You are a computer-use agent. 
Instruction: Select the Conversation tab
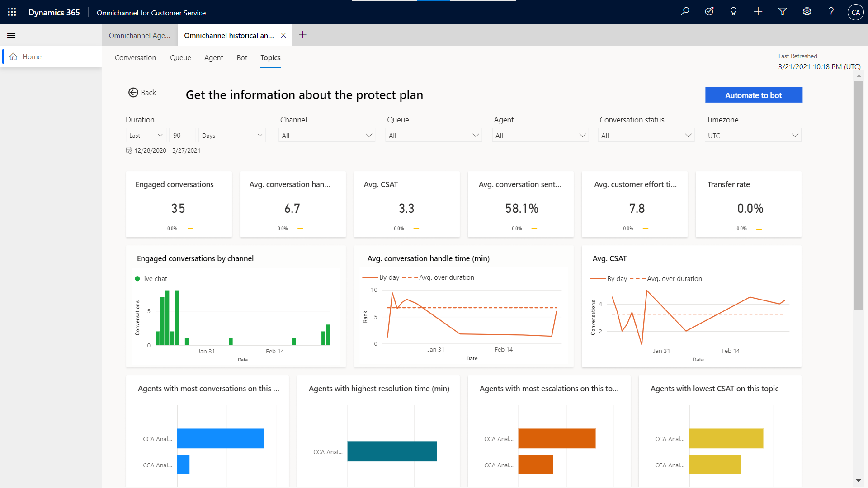[135, 57]
